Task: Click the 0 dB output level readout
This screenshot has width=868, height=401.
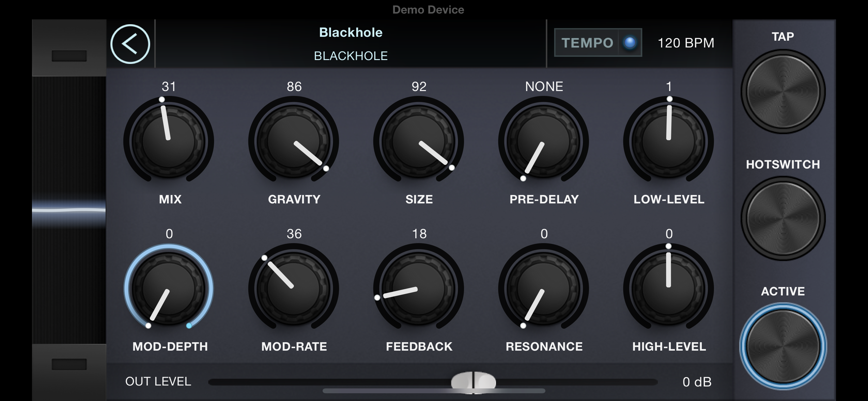Action: pyautogui.click(x=697, y=382)
